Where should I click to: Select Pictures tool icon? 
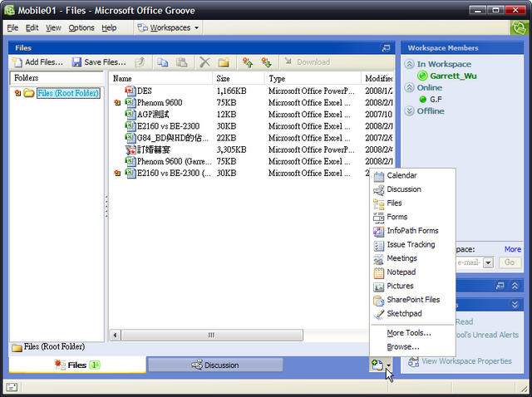click(x=379, y=287)
